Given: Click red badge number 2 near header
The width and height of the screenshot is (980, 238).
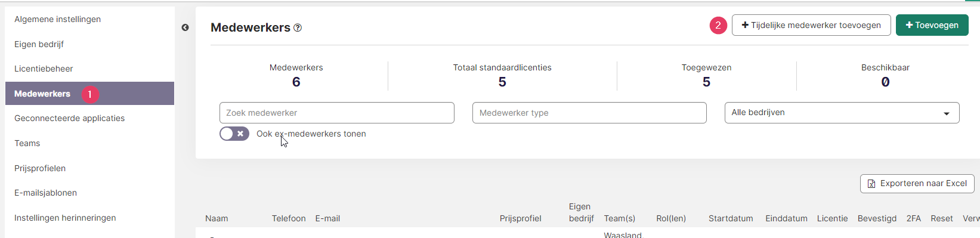Looking at the screenshot, I should click(718, 25).
